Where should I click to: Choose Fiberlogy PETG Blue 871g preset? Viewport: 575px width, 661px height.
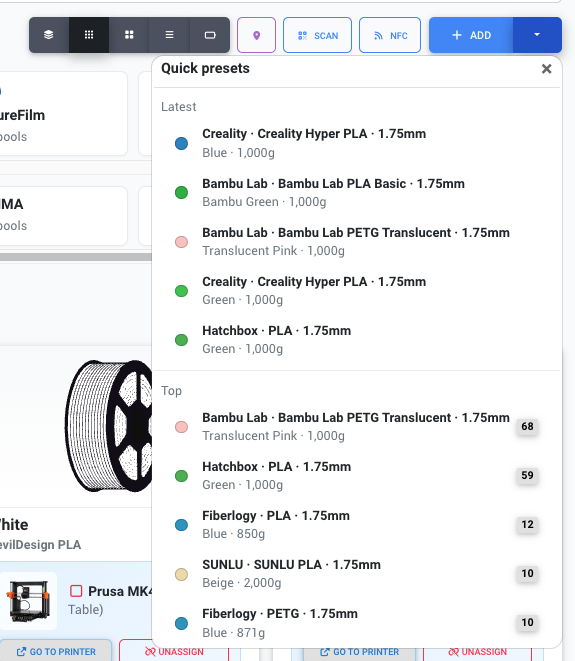(357, 623)
